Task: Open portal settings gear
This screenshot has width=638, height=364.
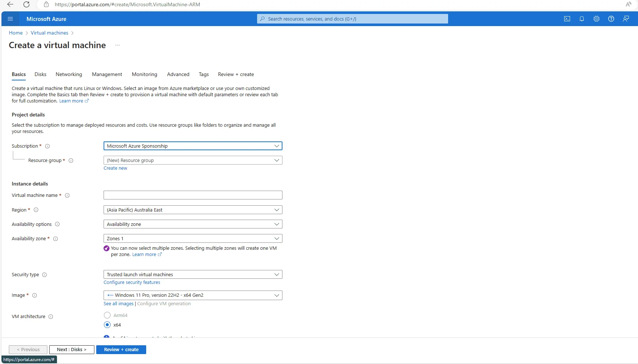Action: [596, 19]
